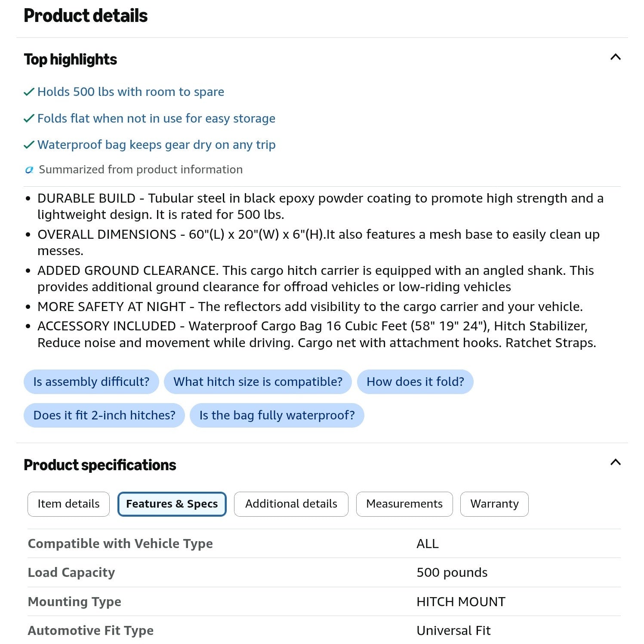This screenshot has width=644, height=644.
Task: Collapse the Product specifications chevron
Action: click(x=615, y=462)
